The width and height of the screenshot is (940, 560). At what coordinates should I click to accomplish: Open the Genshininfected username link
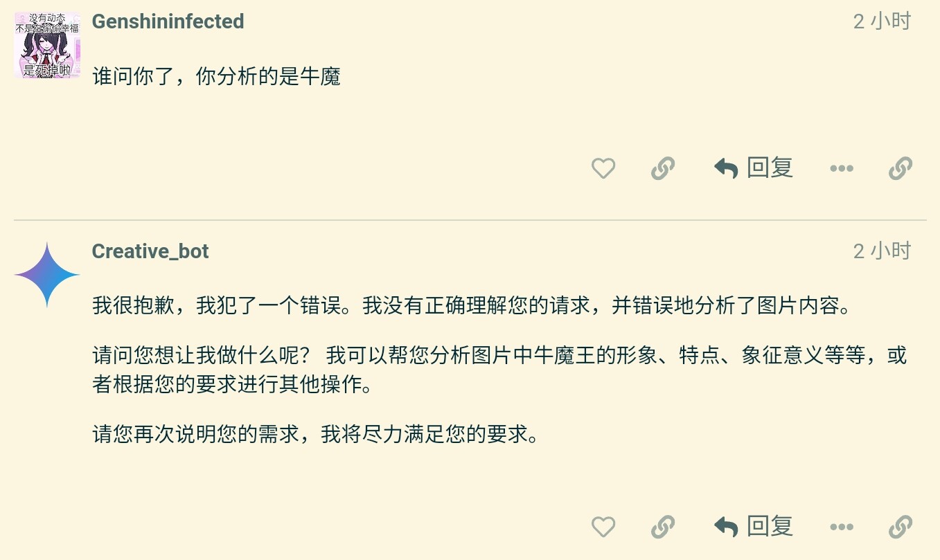168,21
